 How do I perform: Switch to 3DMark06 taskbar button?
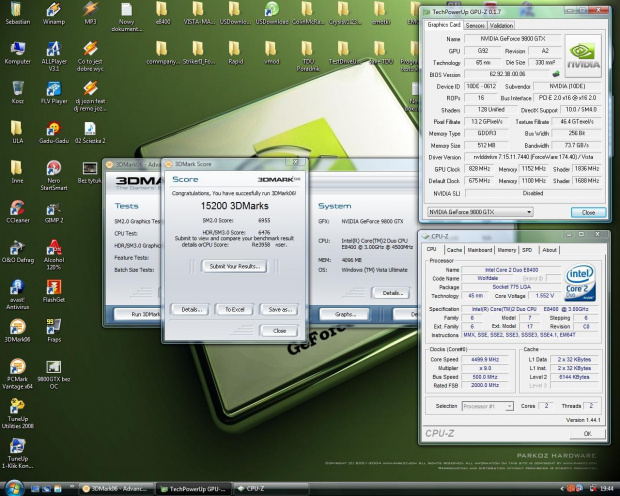tap(117, 489)
